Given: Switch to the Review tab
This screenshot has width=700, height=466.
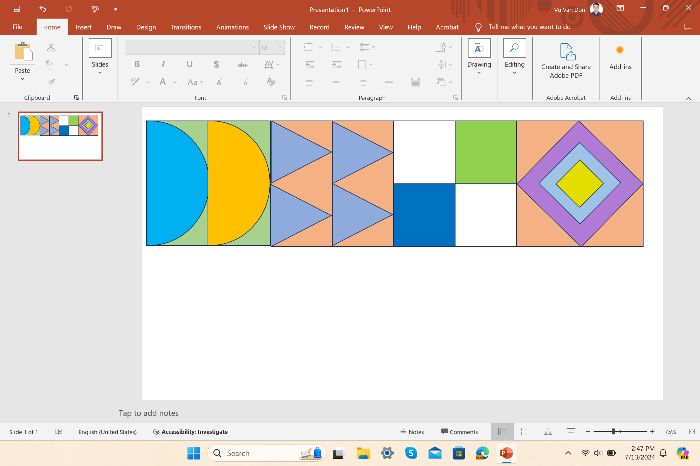Looking at the screenshot, I should pos(354,27).
